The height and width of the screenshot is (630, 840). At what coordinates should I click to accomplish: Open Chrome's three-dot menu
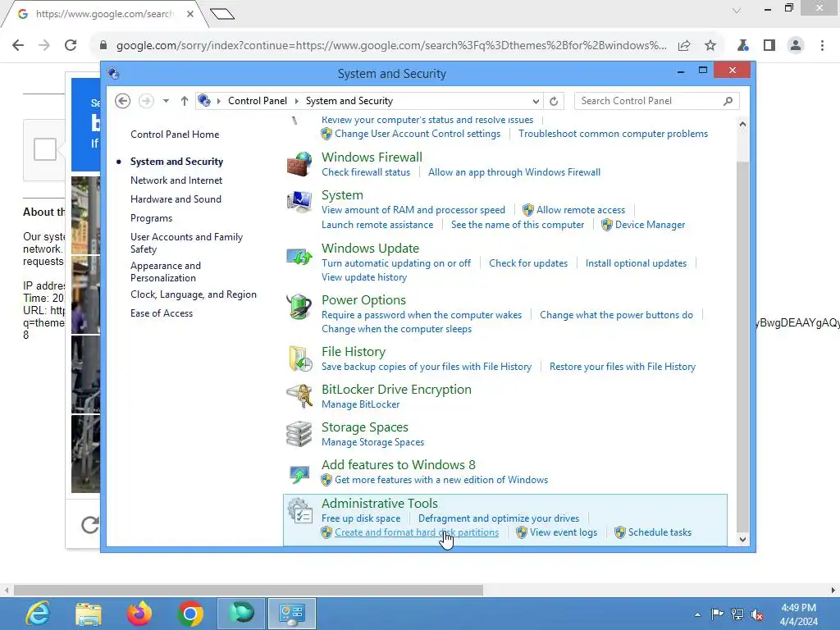tap(822, 46)
